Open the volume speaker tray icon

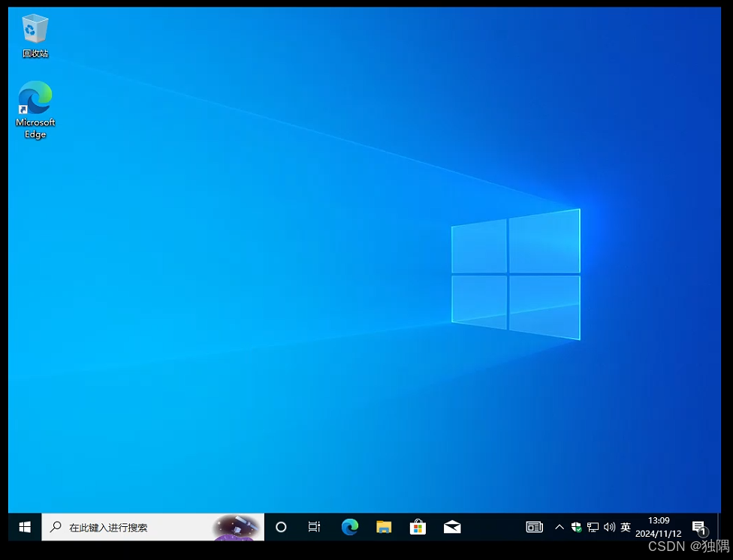click(x=609, y=527)
